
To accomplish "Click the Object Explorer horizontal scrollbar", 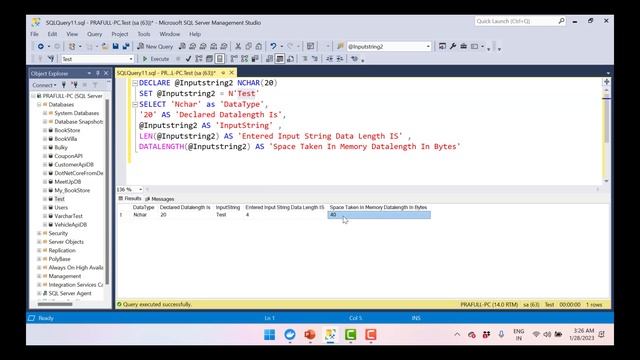I will tap(55, 304).
